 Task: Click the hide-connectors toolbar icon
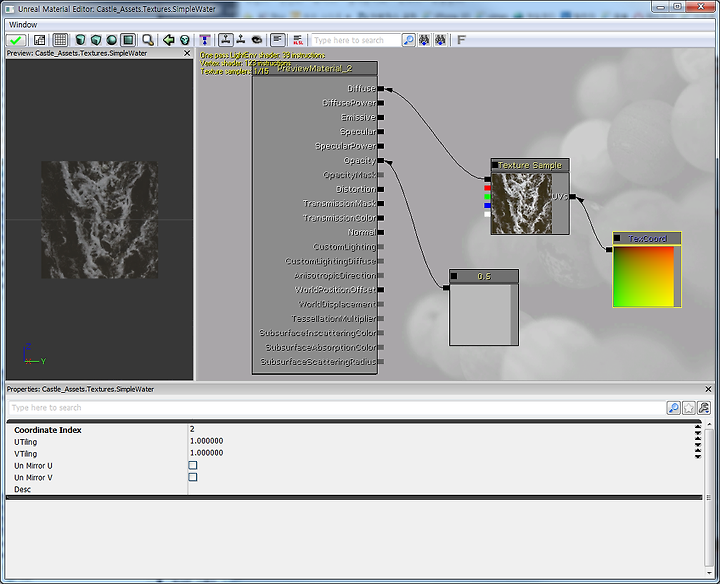coord(241,40)
